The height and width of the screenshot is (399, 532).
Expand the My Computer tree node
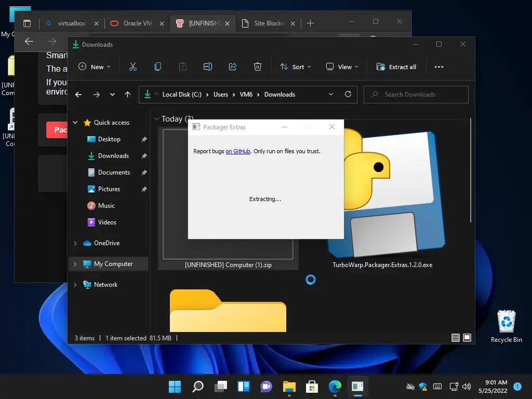coord(75,264)
